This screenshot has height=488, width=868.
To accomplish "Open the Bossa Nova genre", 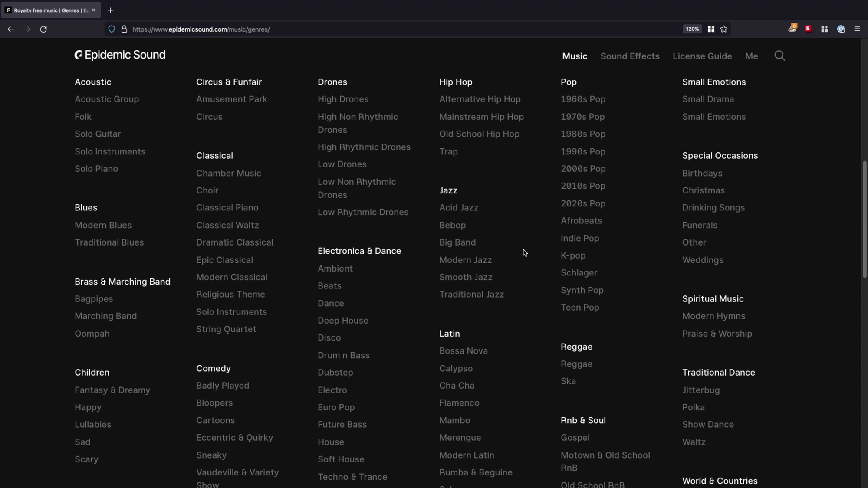I will pyautogui.click(x=464, y=351).
